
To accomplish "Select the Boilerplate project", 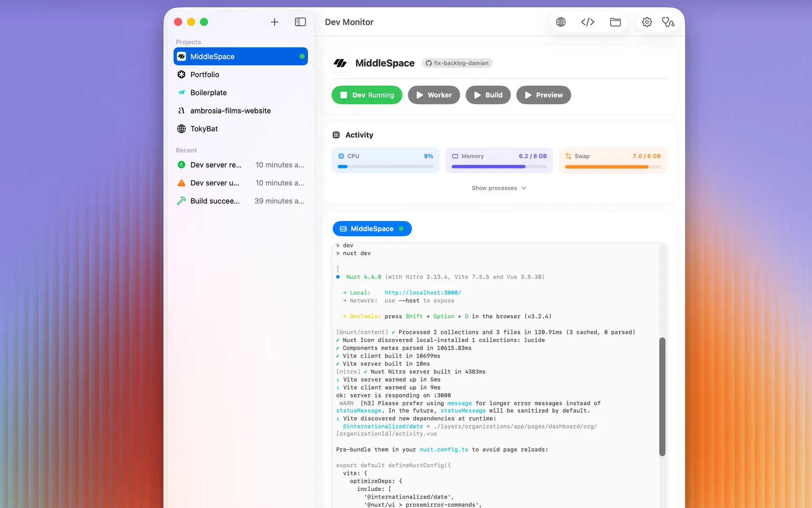I will (241, 93).
